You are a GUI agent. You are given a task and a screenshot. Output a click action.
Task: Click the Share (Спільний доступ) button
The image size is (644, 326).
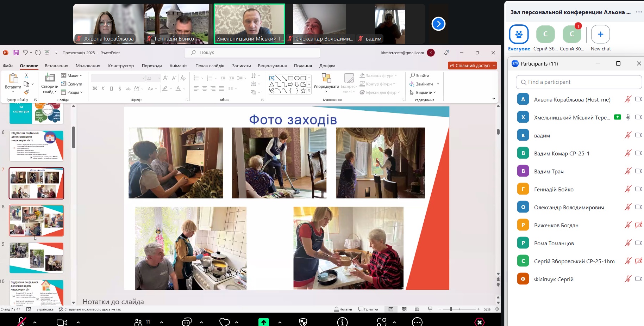472,66
